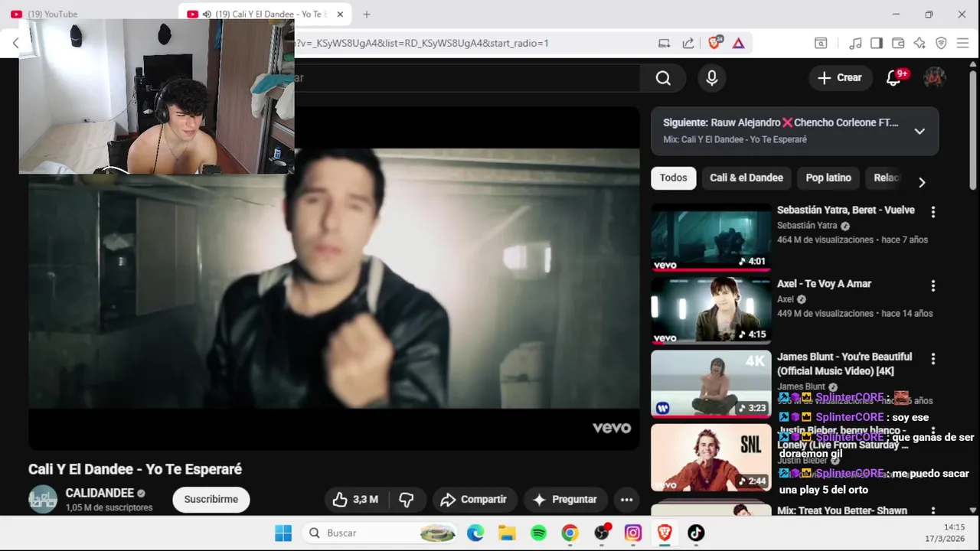Open a new browser tab
980x551 pixels.
pyautogui.click(x=367, y=14)
